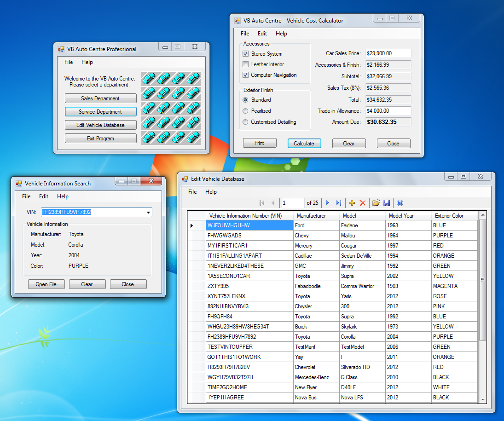Open Help menu in VB Auto Centre Professional
Viewport: 504px width, 421px height.
coord(87,62)
